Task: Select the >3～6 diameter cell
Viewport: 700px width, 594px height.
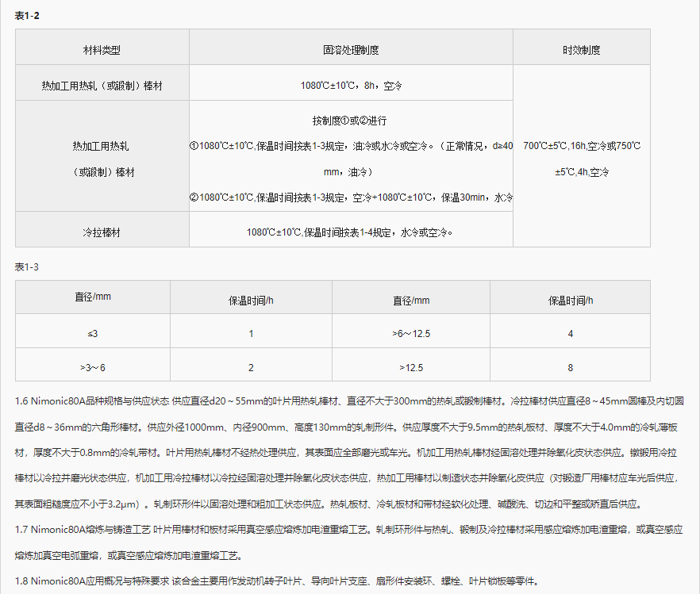Action: 91,366
